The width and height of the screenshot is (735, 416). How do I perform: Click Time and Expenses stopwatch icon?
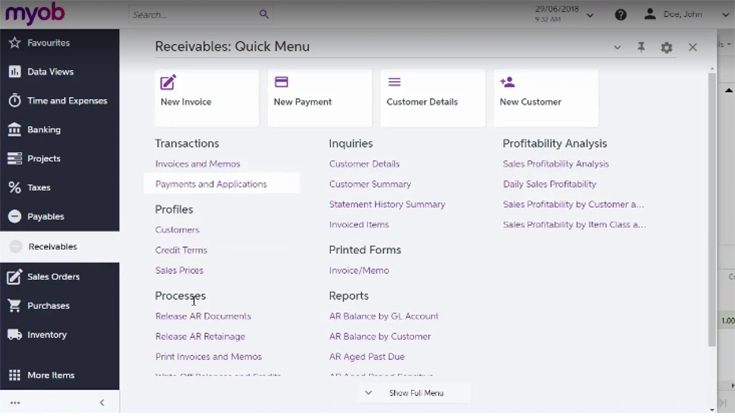[15, 100]
